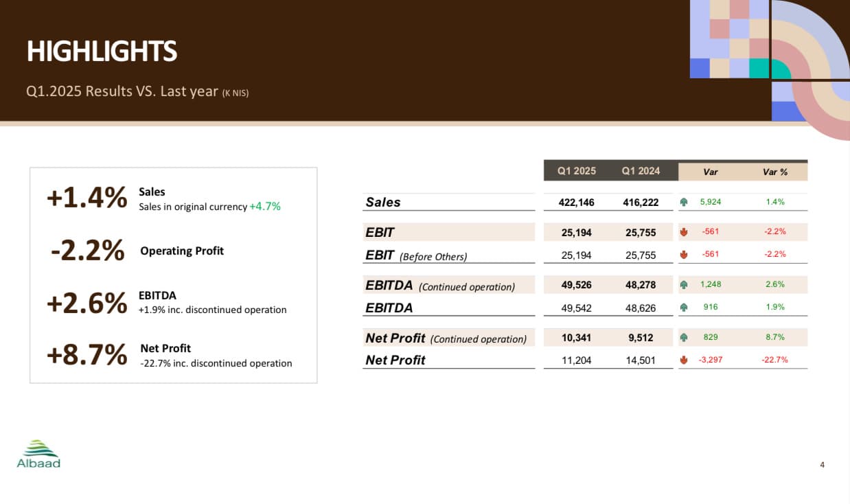Click the Albaad logo
The width and height of the screenshot is (850, 504).
tap(38, 454)
